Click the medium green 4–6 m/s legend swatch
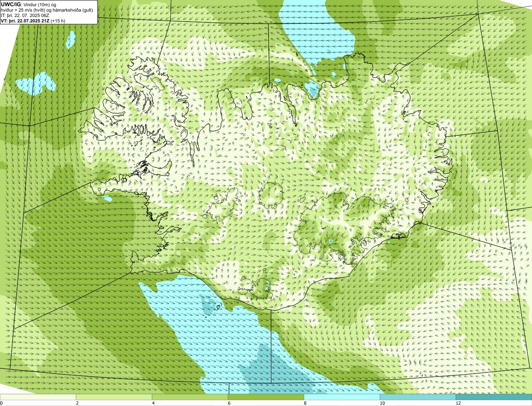The width and height of the screenshot is (532, 406). (190, 397)
